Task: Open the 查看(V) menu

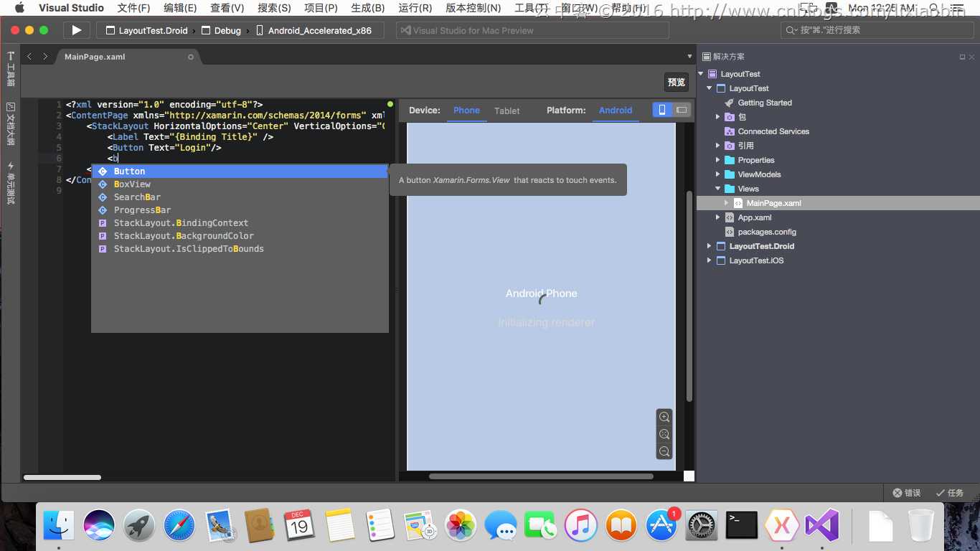Action: coord(227,8)
